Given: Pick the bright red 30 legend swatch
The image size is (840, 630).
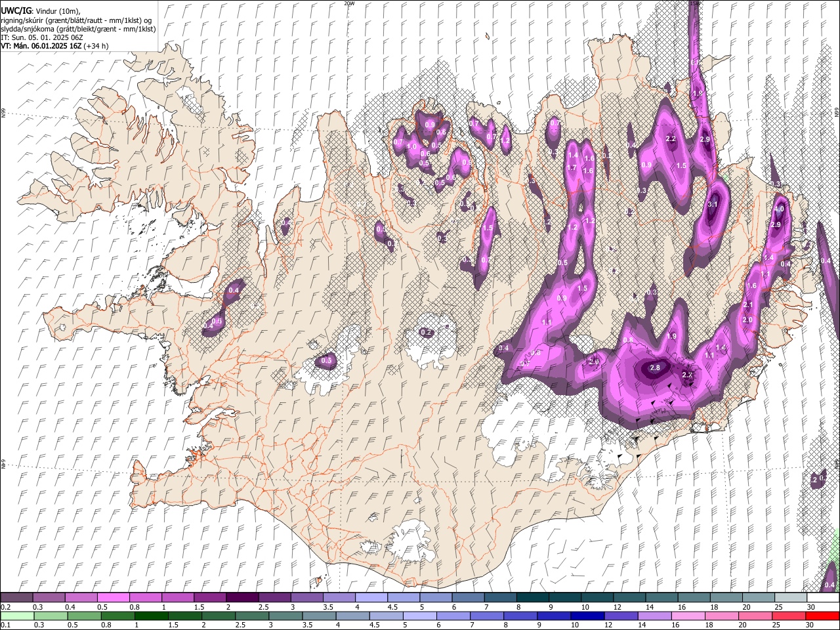Looking at the screenshot, I should [x=823, y=616].
